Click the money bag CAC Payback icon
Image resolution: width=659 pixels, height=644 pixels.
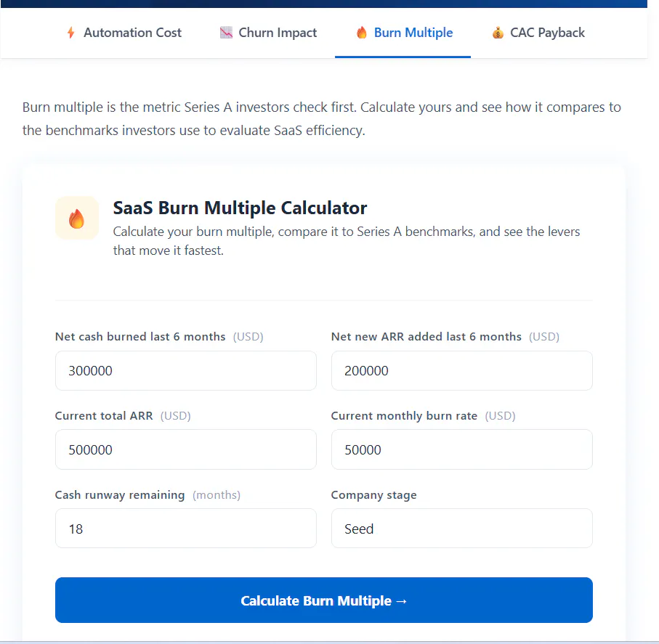coord(498,33)
